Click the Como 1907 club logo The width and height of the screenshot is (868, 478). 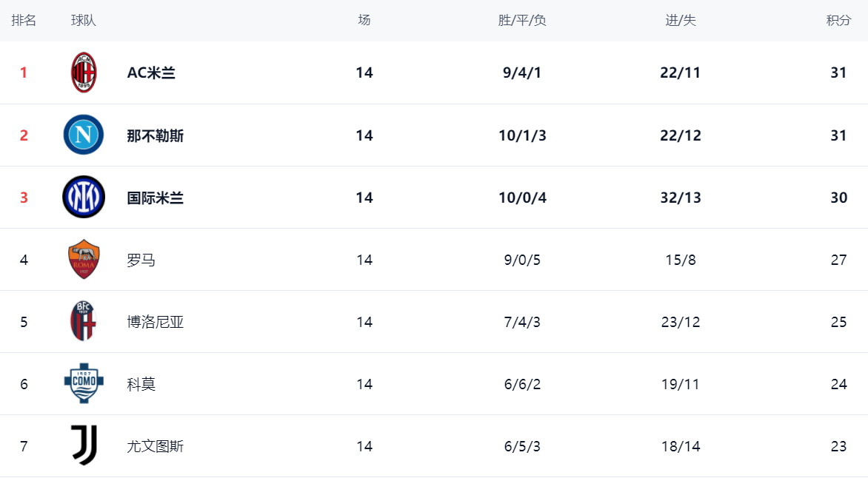(84, 383)
